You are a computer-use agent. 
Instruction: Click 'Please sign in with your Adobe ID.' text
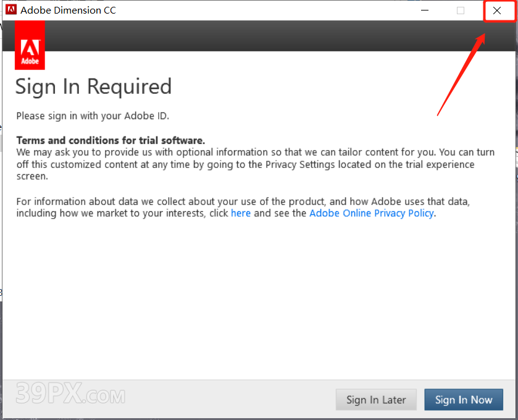[93, 116]
